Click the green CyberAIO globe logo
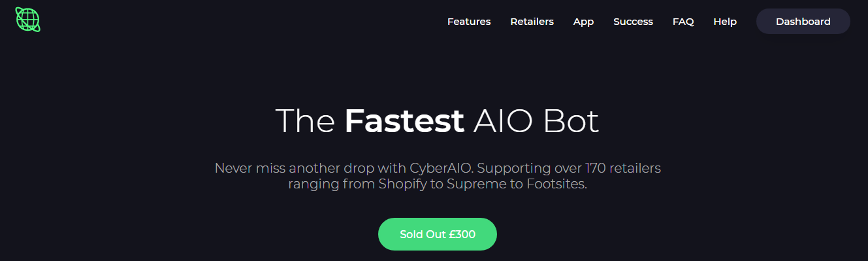868x261 pixels. pos(28,20)
